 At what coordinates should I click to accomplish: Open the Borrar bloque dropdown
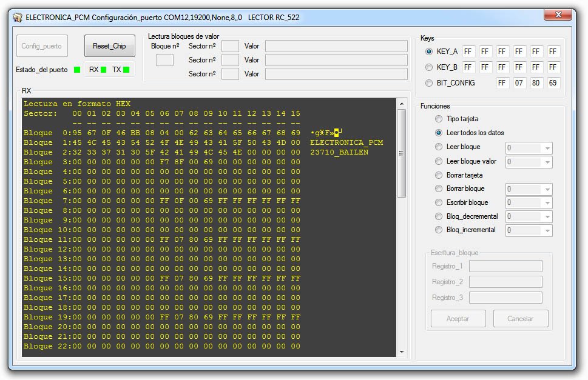coord(547,190)
